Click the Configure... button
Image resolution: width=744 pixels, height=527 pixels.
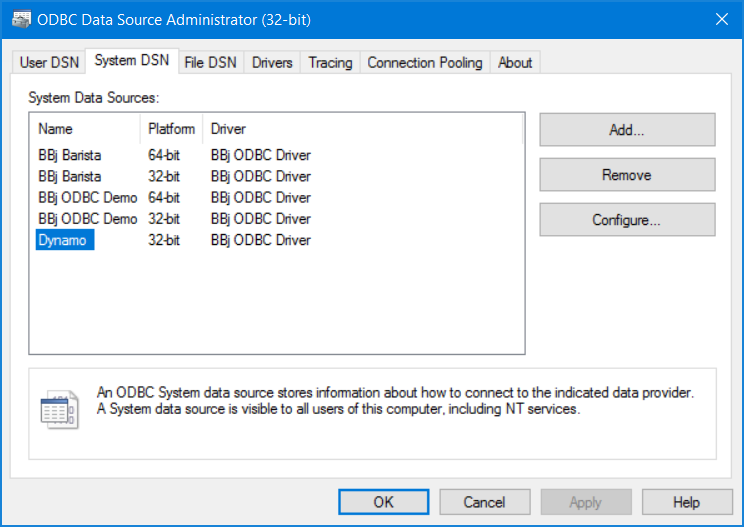click(x=627, y=220)
